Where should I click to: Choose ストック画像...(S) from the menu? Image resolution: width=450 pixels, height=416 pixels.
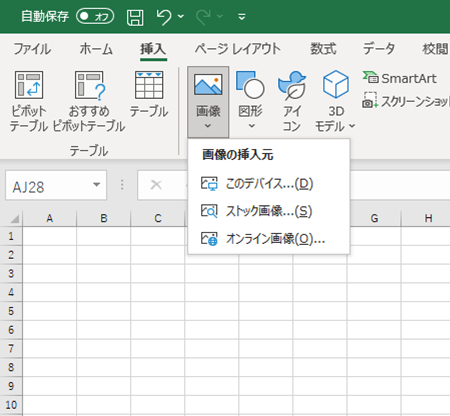pos(269,211)
